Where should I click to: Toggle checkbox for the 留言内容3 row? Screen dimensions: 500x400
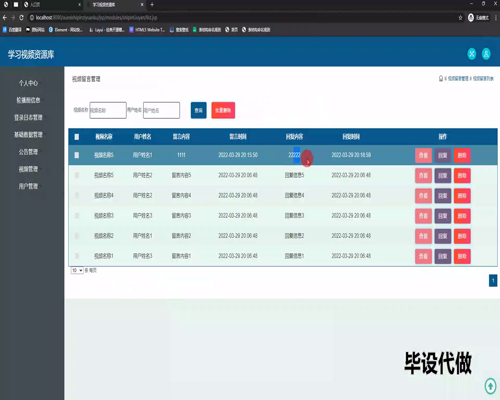click(x=77, y=216)
